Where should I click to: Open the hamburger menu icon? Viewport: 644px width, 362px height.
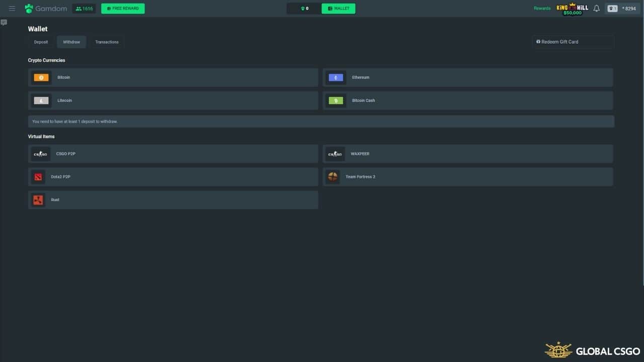tap(12, 9)
